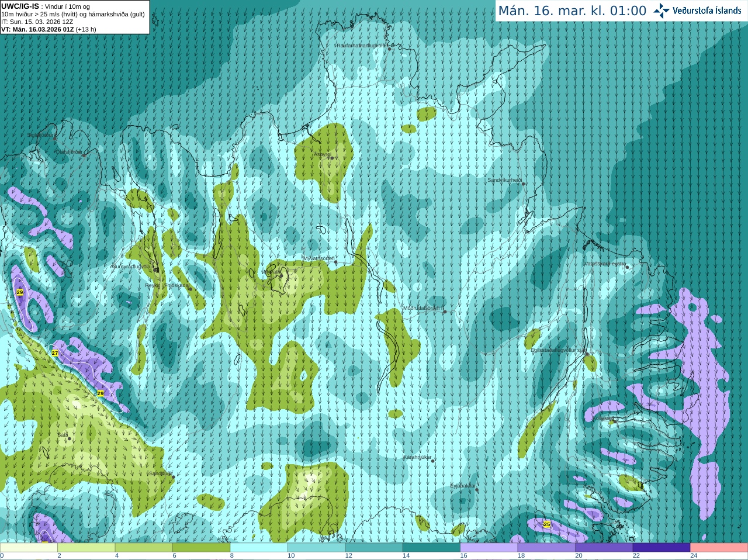Click the Sandvíkurheiði station label
748x560 pixels.
point(504,180)
